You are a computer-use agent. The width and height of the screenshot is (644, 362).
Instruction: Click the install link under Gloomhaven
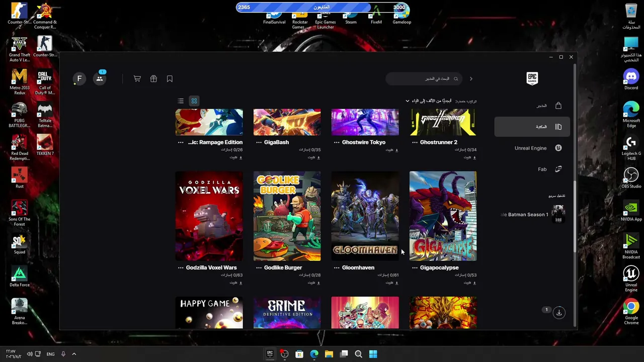click(x=391, y=283)
